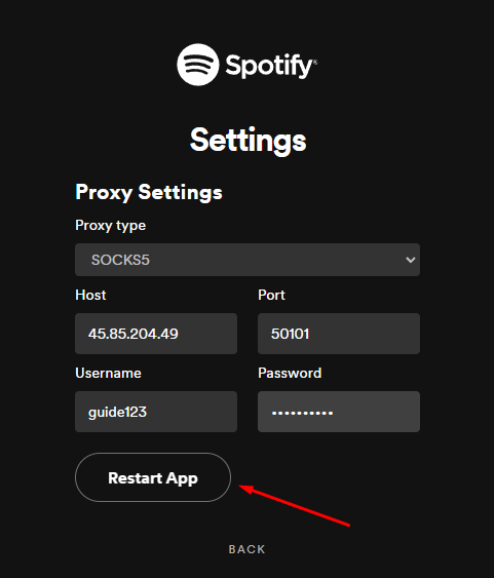Click the Restart App button
Viewport: 494px width, 578px height.
tap(153, 478)
